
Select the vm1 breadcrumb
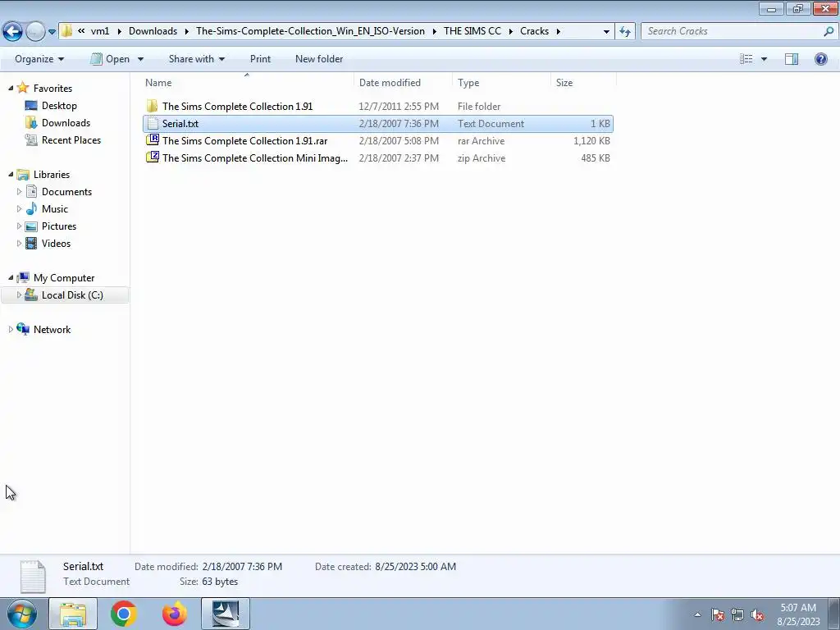coord(99,31)
